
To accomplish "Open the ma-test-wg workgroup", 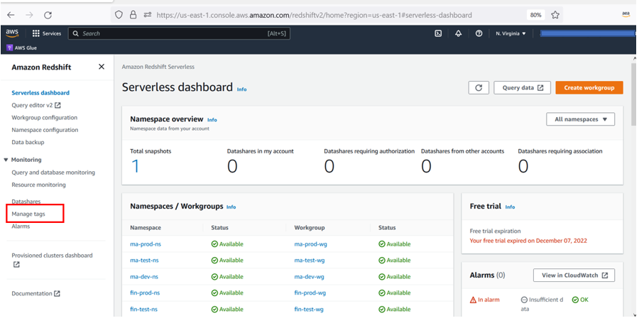I will (x=310, y=261).
